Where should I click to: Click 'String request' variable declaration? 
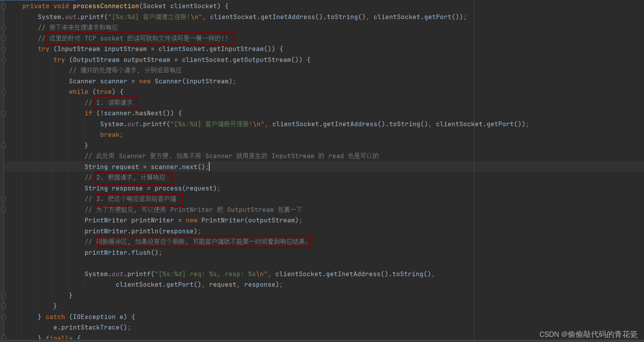(111, 167)
